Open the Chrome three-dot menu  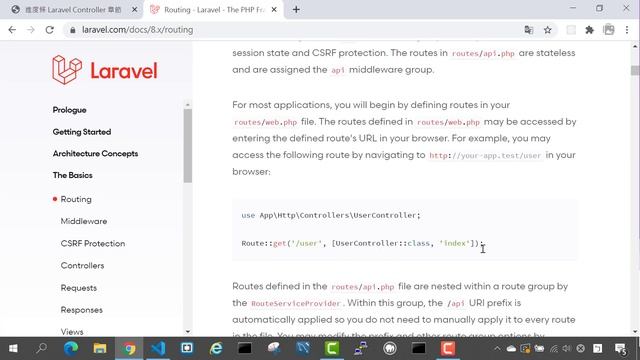(x=627, y=30)
